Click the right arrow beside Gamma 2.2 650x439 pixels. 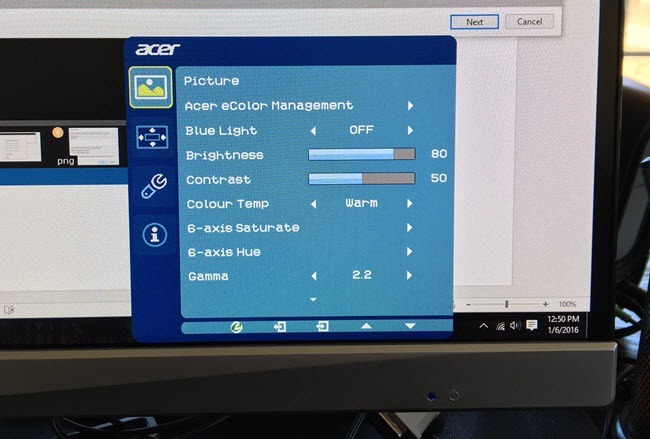point(409,275)
